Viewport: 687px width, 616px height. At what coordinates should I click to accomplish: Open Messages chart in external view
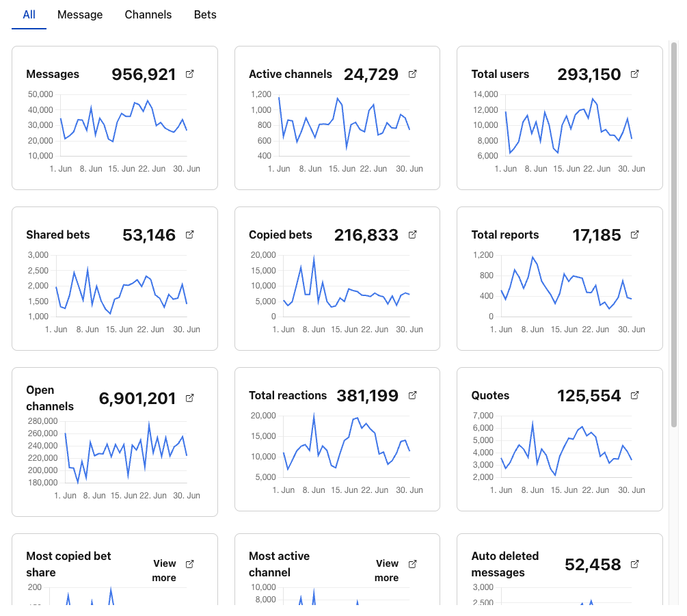190,74
